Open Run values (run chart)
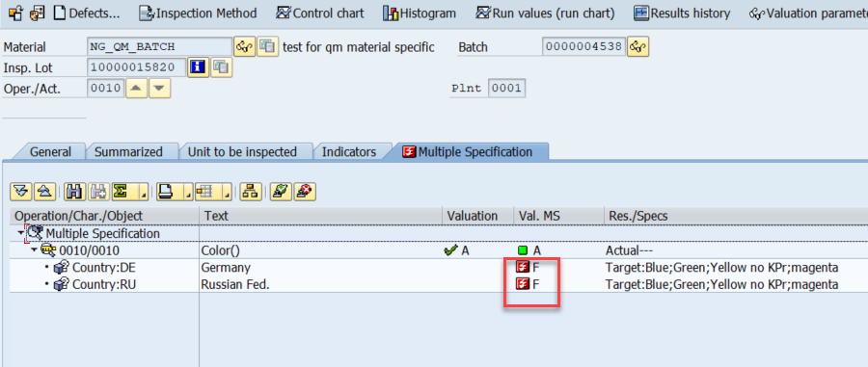The height and width of the screenshot is (367, 868). coord(545,13)
